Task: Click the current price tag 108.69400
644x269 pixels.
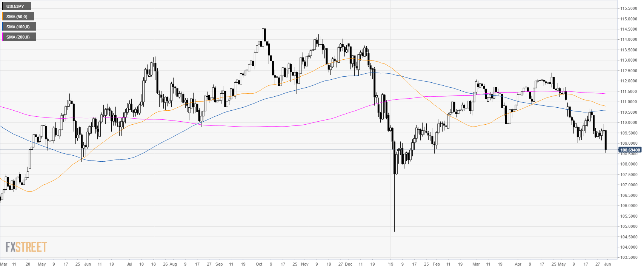Action: (630, 150)
